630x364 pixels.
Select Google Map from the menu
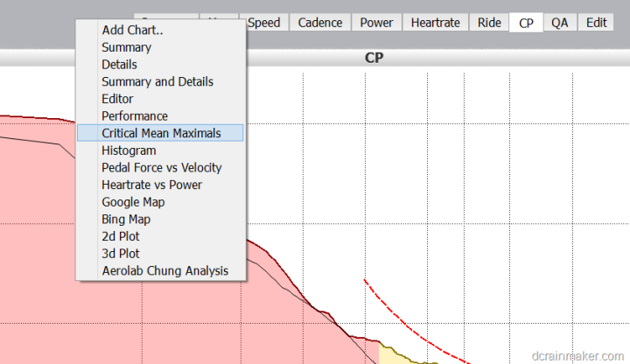[133, 202]
